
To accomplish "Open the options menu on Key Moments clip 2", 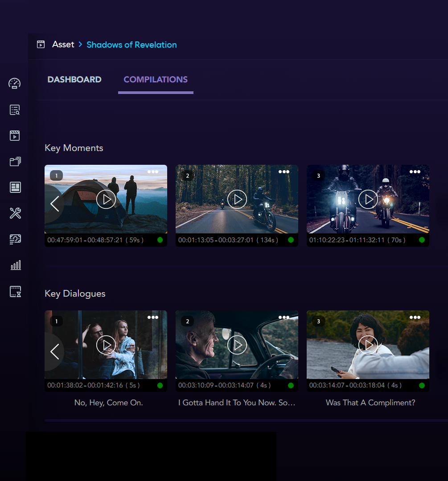I will (284, 172).
